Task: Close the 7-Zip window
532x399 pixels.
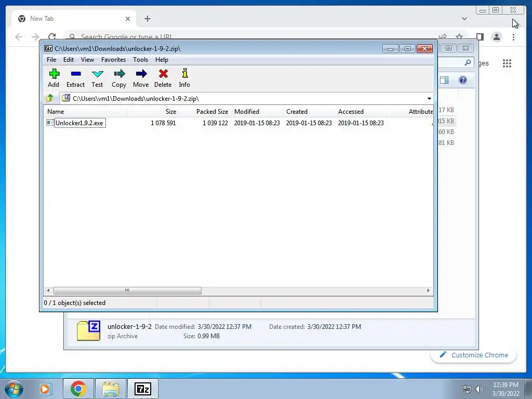Action: (424, 49)
